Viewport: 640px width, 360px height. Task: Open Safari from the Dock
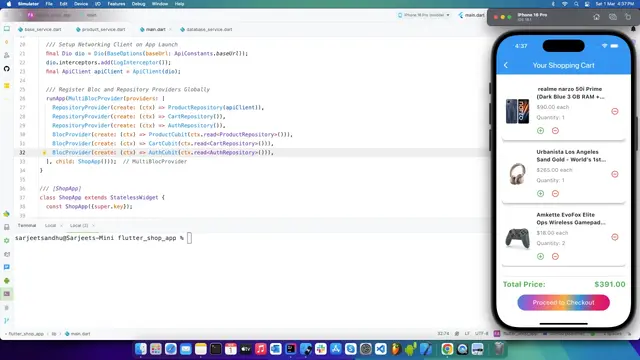171,349
